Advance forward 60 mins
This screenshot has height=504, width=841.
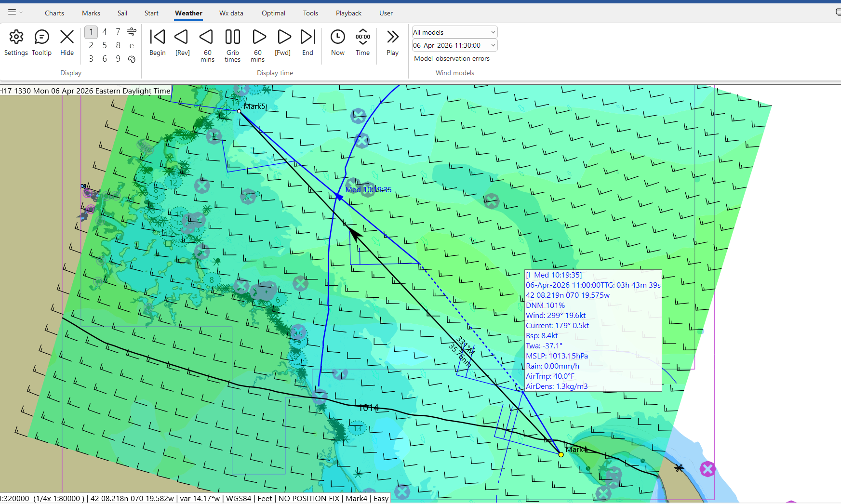click(258, 45)
